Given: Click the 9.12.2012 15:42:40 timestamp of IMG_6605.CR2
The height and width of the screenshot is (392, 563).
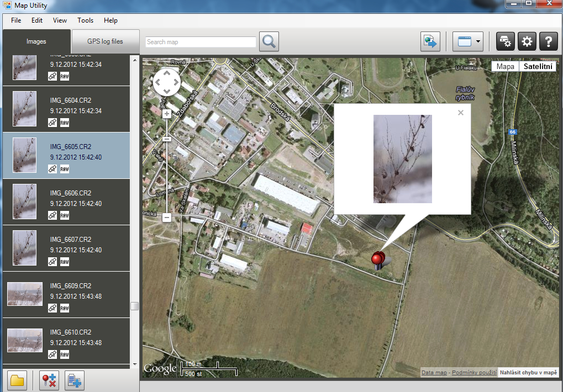Looking at the screenshot, I should pyautogui.click(x=76, y=157).
